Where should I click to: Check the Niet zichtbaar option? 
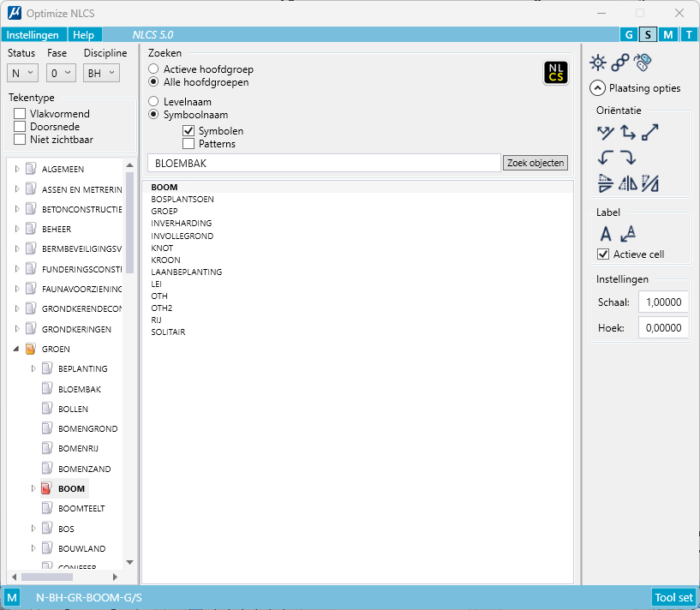[20, 140]
